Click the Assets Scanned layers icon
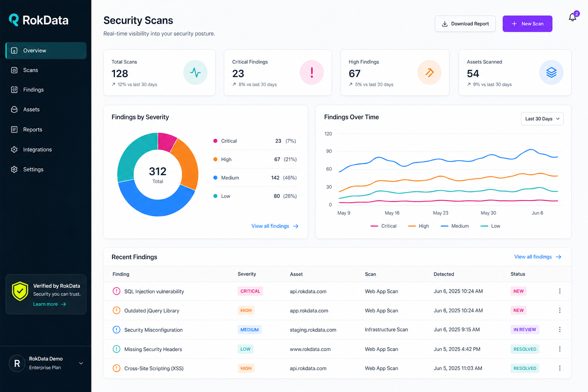The image size is (588, 392). (551, 72)
